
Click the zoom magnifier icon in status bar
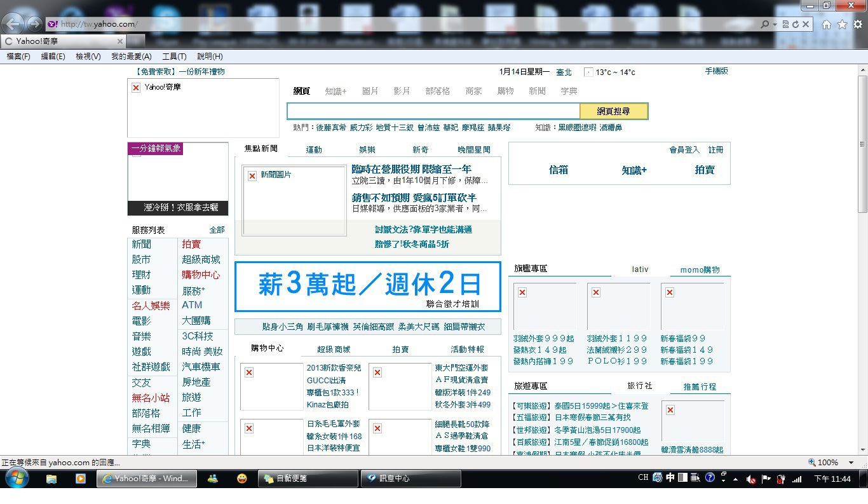point(812,463)
